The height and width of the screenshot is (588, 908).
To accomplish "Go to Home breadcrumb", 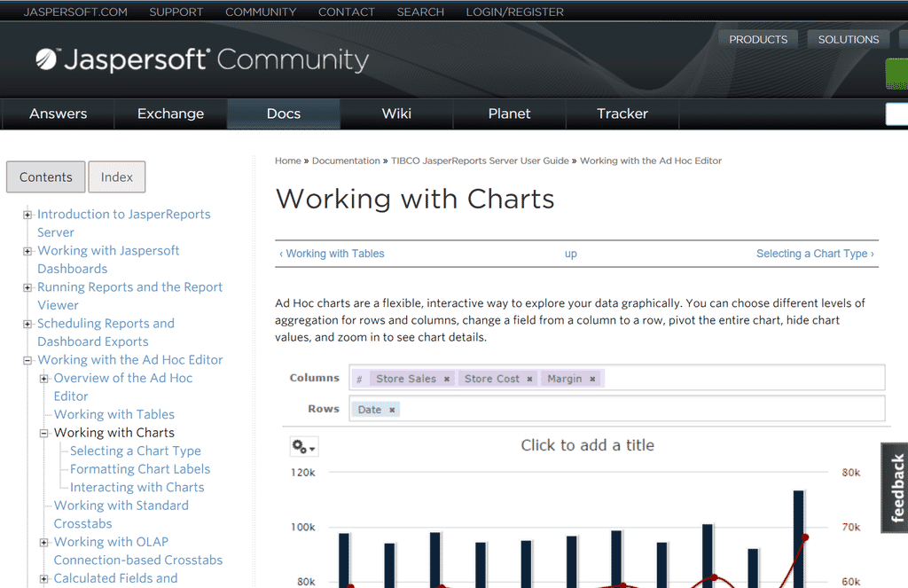I will click(288, 161).
